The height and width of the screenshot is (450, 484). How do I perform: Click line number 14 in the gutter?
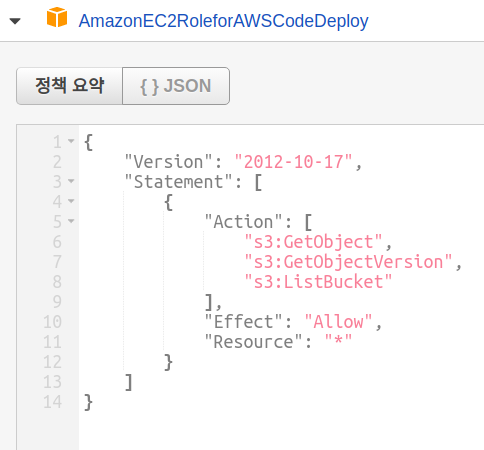(52, 402)
